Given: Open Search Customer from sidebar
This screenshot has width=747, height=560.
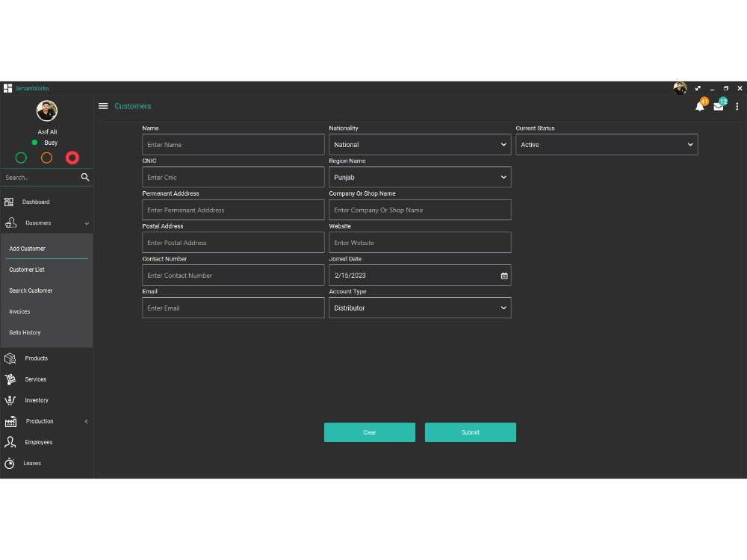Looking at the screenshot, I should pos(31,290).
